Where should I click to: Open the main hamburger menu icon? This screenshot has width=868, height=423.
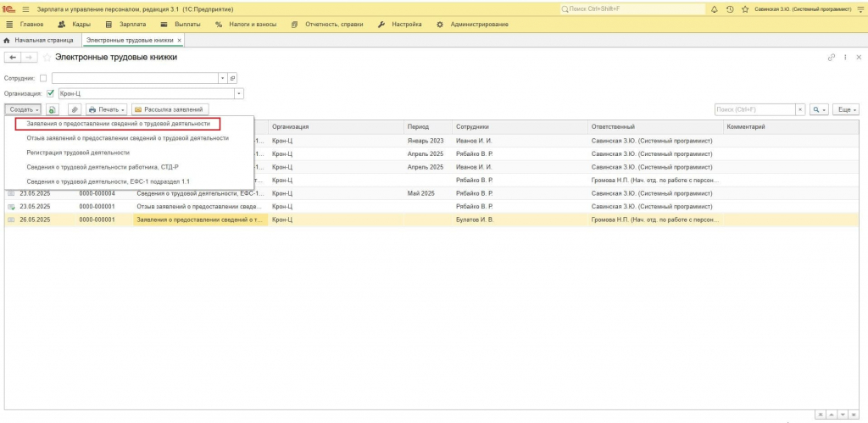point(25,9)
